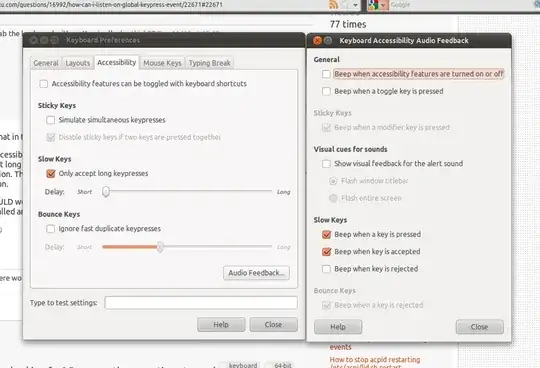This screenshot has height=368, width=540.
Task: Click the browser URL address text
Action: click(111, 4)
